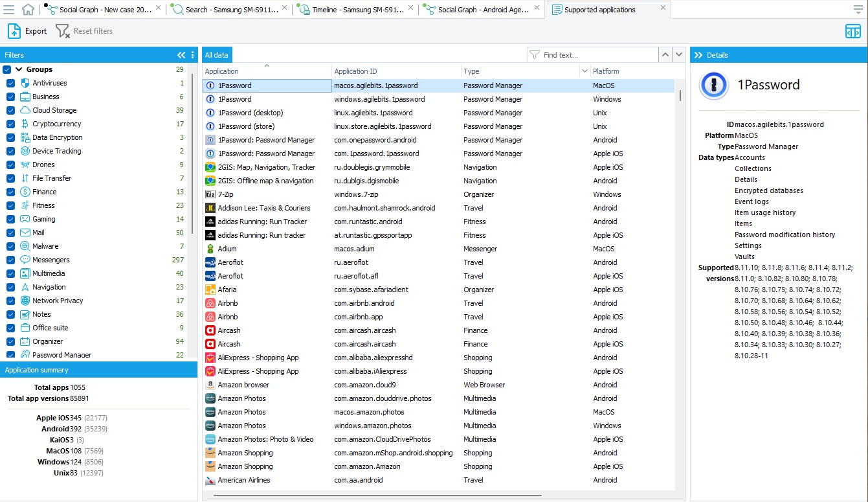Click the Afaria application icon
The width and height of the screenshot is (868, 502).
(210, 290)
